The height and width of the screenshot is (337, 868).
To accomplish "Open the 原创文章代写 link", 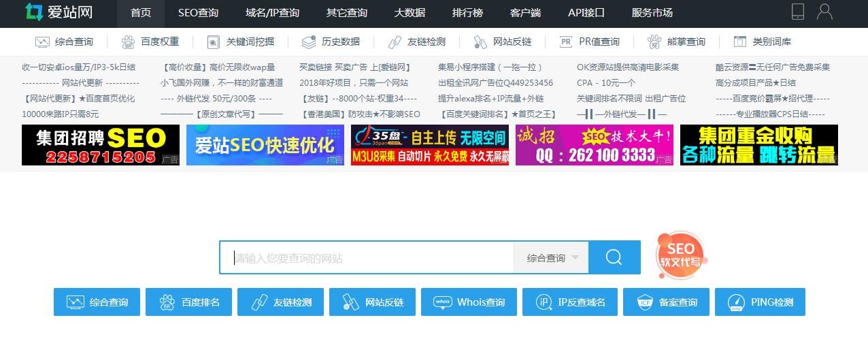I will (x=222, y=114).
